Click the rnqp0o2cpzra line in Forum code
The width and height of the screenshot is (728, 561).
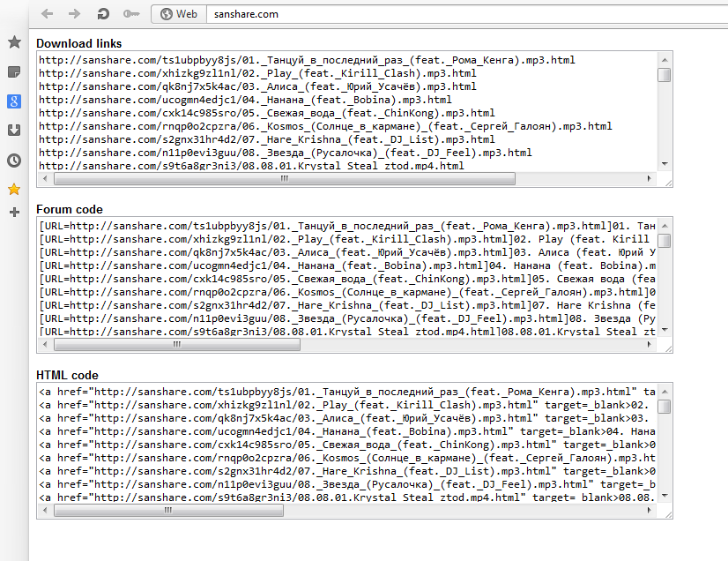click(x=347, y=292)
